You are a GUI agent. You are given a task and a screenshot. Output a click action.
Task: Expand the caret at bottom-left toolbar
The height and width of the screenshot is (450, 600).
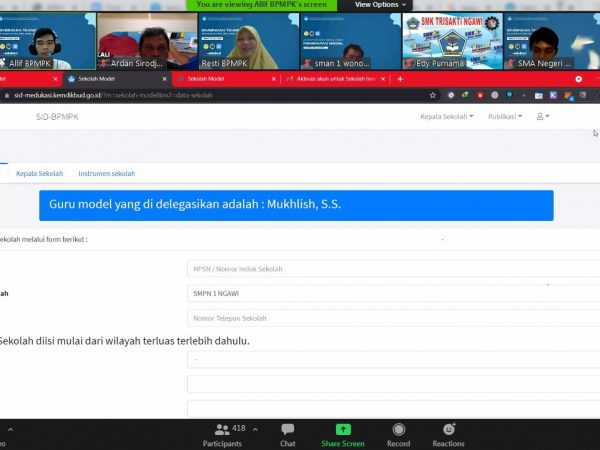[10, 430]
